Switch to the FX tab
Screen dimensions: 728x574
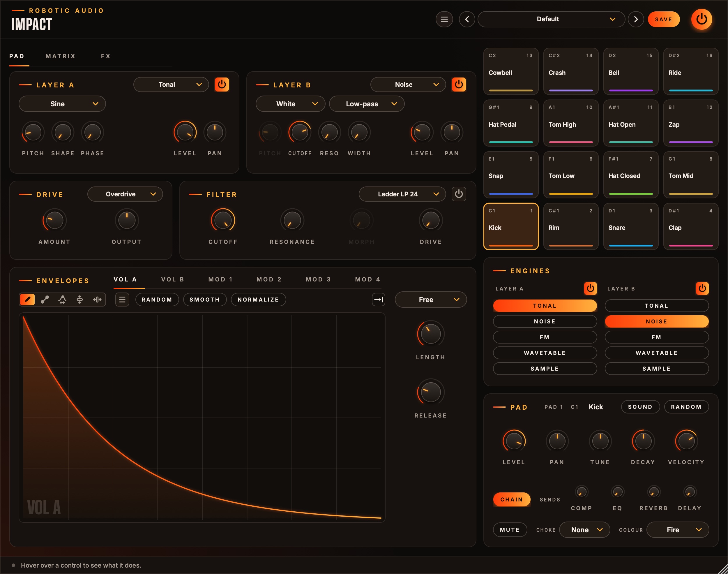106,56
